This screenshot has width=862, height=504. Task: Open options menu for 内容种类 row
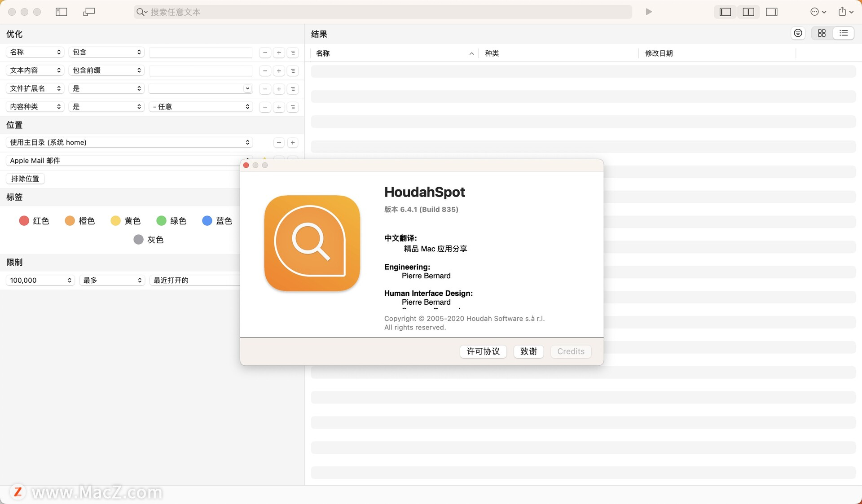[x=293, y=107]
